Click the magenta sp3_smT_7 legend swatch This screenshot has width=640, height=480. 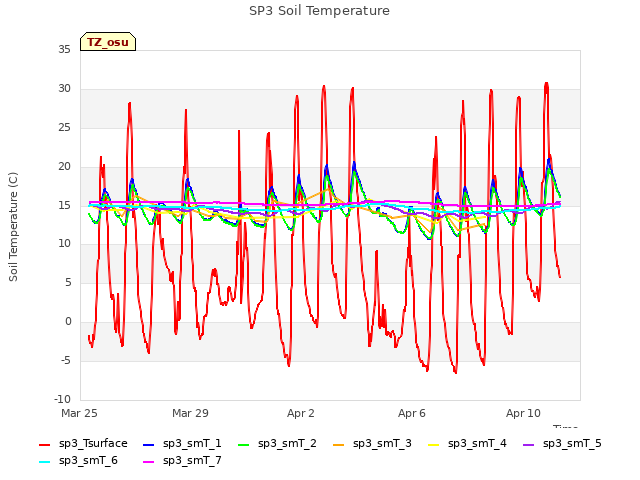[x=149, y=462]
